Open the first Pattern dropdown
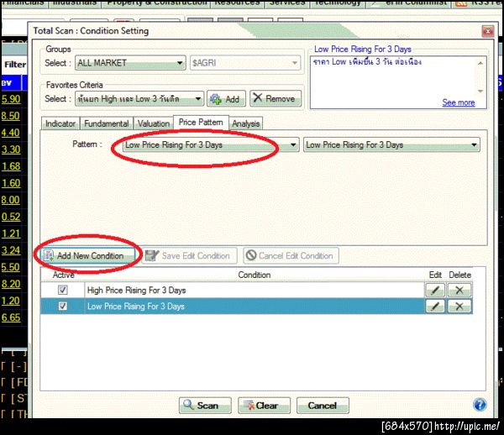This screenshot has width=504, height=435. tap(211, 145)
